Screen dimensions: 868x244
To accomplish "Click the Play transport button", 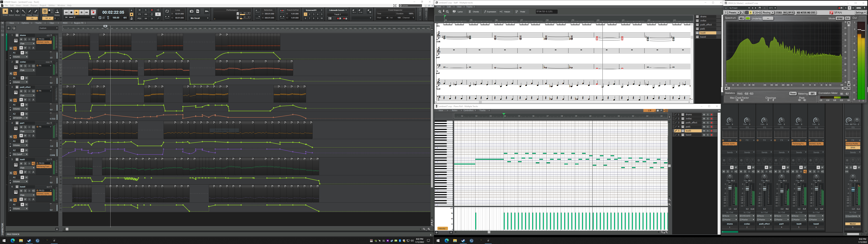I will [x=76, y=13].
